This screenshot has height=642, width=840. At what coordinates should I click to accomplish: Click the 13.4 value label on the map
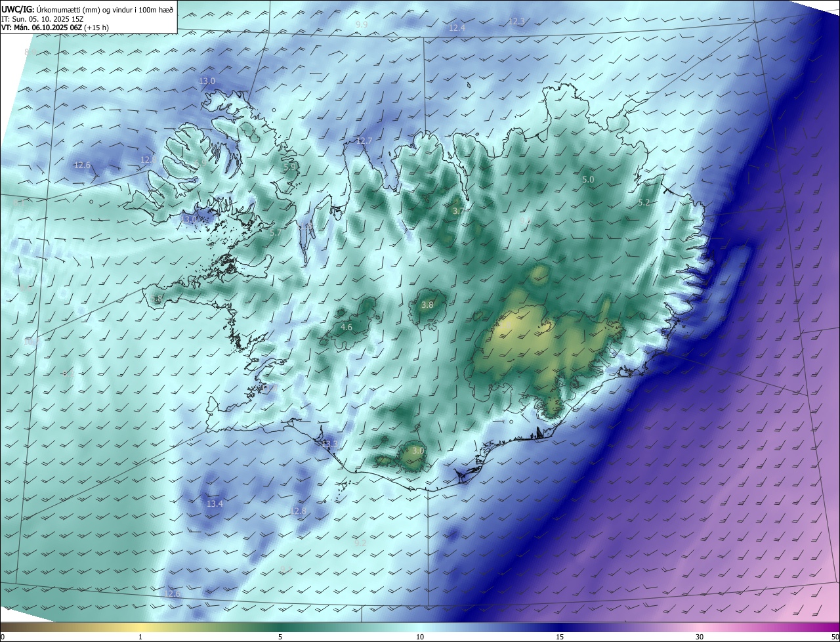215,504
